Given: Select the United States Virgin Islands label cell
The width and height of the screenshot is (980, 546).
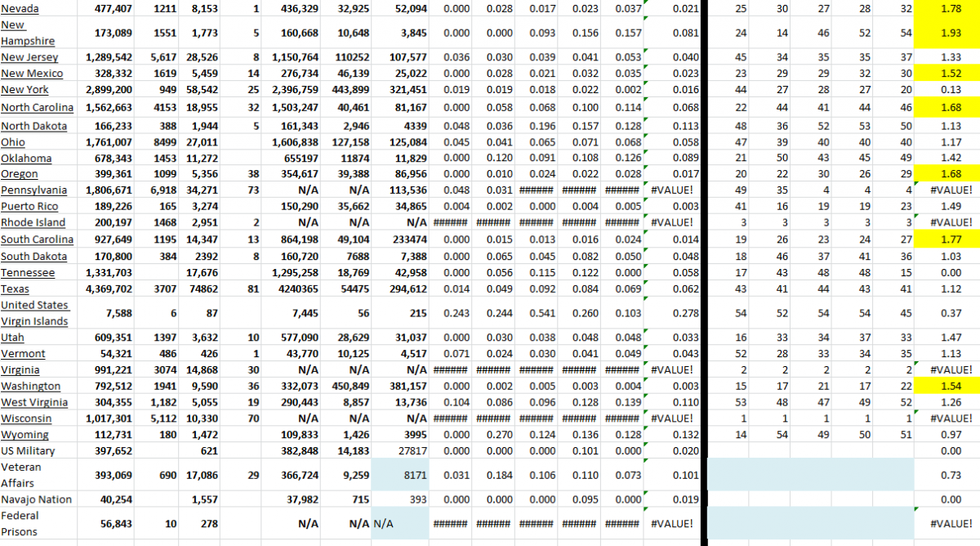Looking at the screenshot, I should [35, 312].
